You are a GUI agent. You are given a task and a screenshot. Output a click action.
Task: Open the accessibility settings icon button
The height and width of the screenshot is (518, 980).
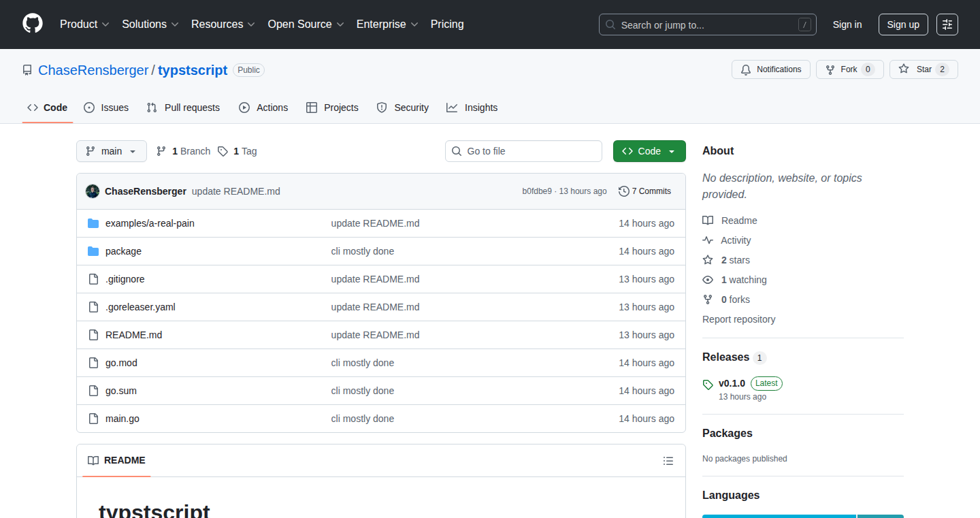coord(947,25)
